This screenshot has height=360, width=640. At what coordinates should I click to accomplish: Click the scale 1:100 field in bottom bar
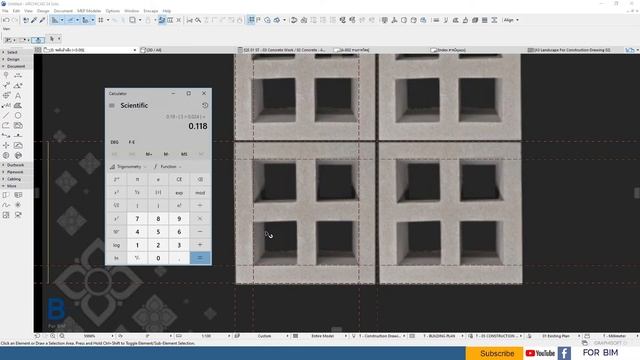(x=206, y=336)
